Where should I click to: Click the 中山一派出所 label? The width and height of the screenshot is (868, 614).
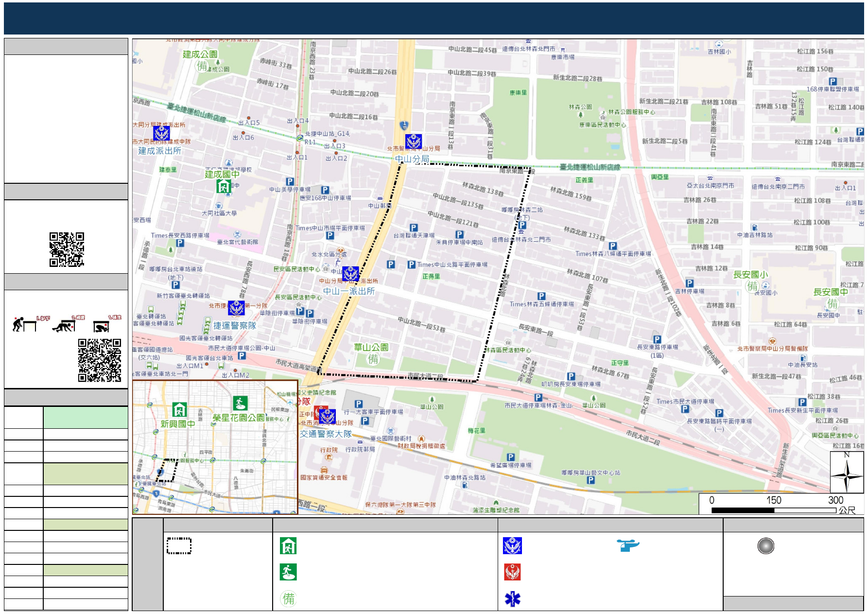tap(349, 291)
